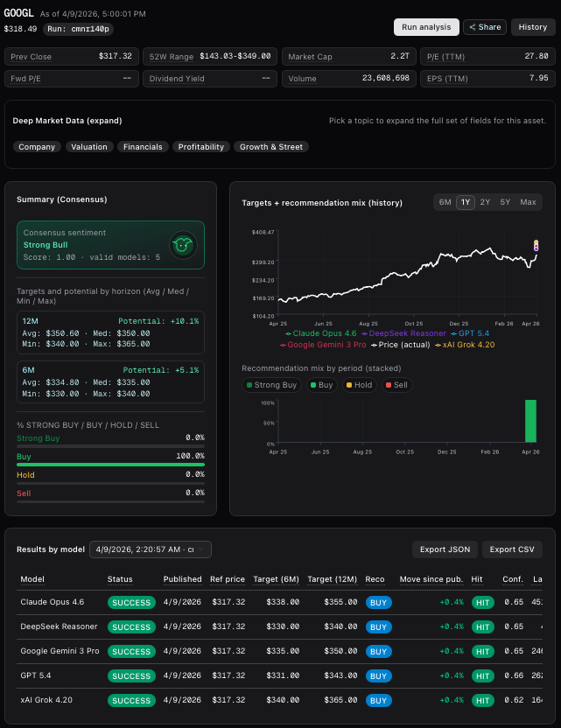Image resolution: width=561 pixels, height=728 pixels.
Task: Toggle xAI Grok 4.20 chart series
Action: (x=465, y=345)
